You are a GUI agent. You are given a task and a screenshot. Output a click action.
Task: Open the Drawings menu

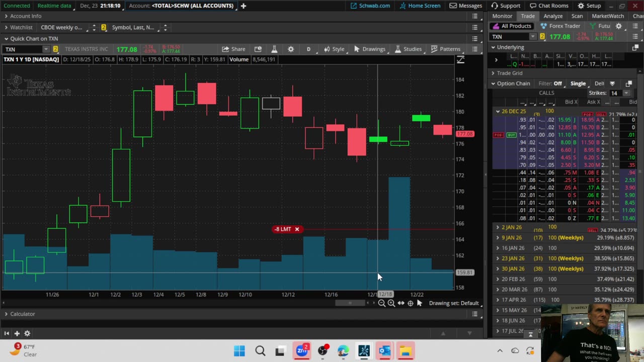pos(369,49)
